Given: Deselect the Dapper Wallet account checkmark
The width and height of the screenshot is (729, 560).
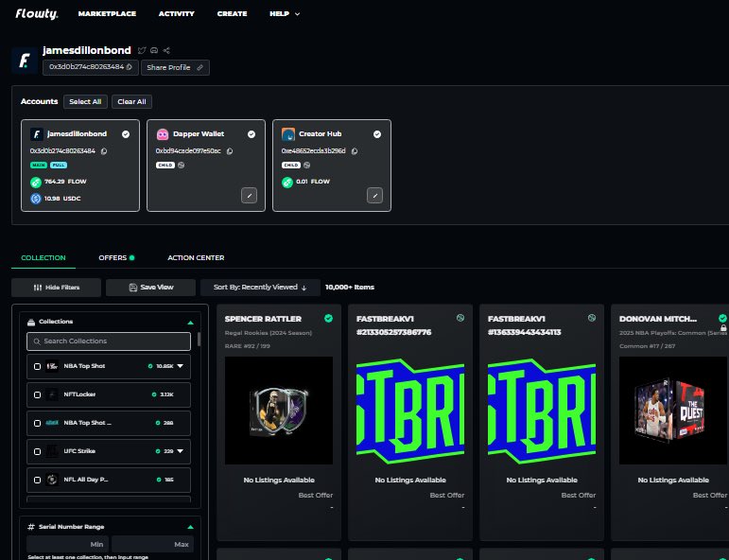Looking at the screenshot, I should tap(252, 134).
